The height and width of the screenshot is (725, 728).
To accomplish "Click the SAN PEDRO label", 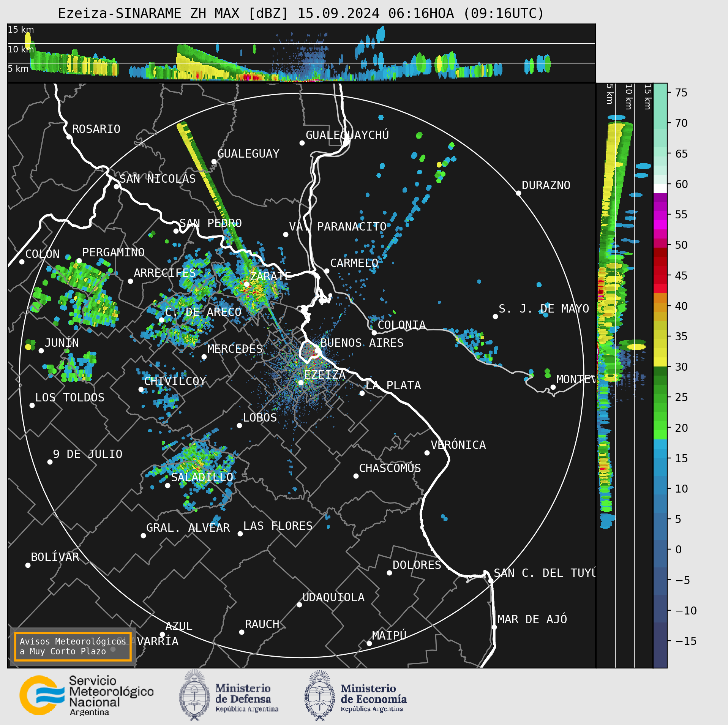I will 210,223.
